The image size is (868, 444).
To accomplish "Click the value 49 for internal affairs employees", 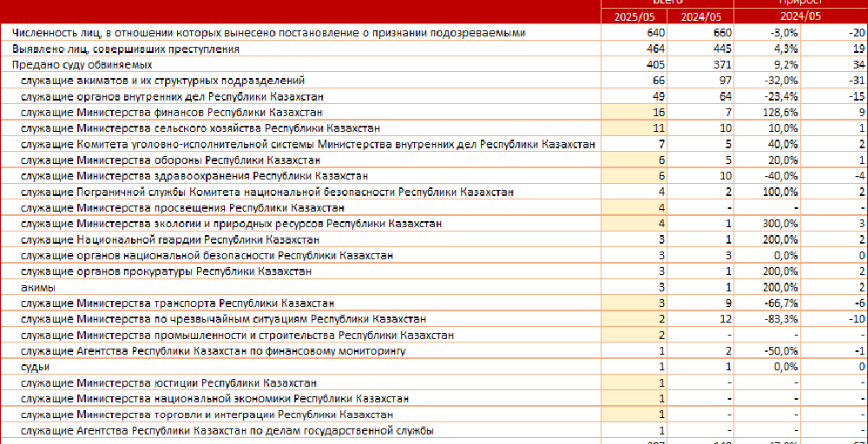I will pyautogui.click(x=659, y=97).
